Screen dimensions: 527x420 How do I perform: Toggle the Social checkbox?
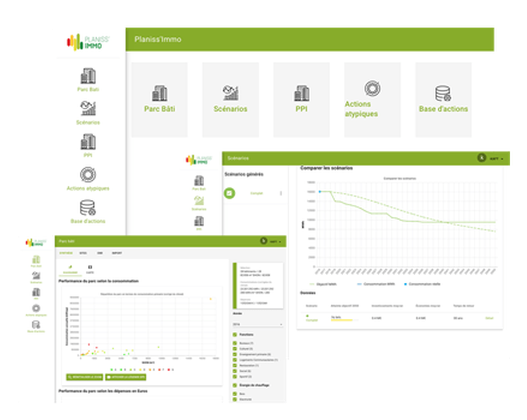tap(235, 371)
